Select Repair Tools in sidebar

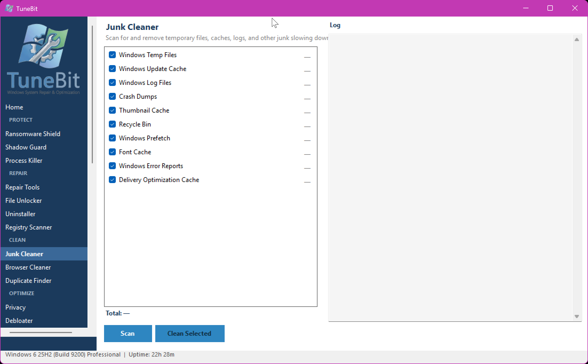pyautogui.click(x=44, y=187)
